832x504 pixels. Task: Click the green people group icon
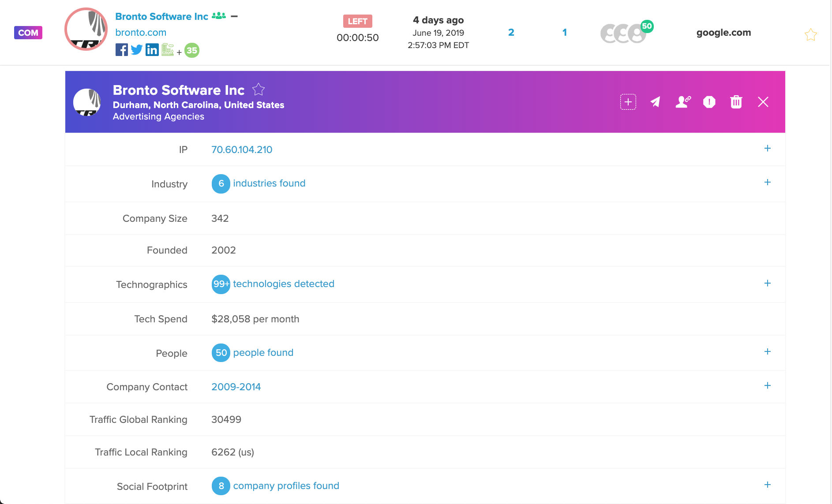tap(219, 16)
